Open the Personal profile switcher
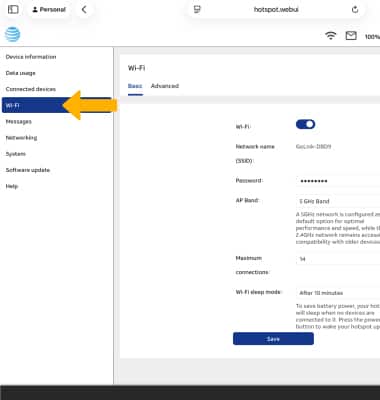Viewport: 380px width, 400px height. (x=49, y=9)
